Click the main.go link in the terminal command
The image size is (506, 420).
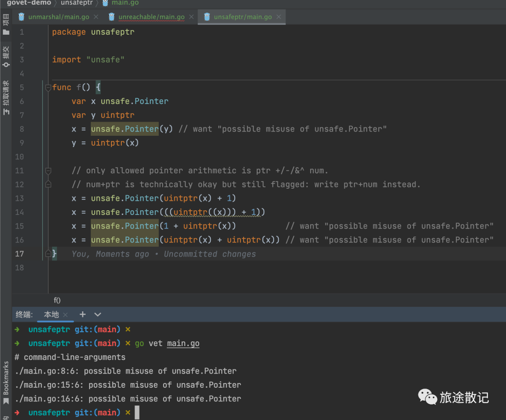(x=183, y=343)
